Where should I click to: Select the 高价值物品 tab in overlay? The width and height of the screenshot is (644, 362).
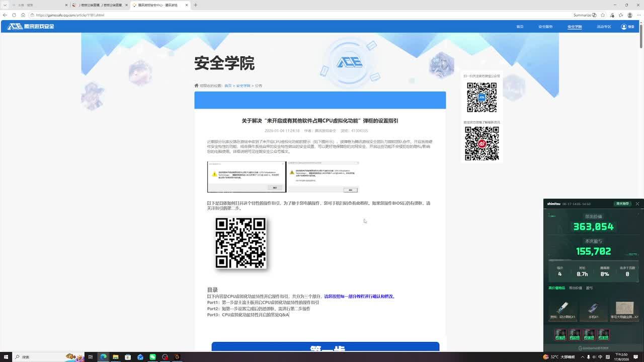[556, 288]
